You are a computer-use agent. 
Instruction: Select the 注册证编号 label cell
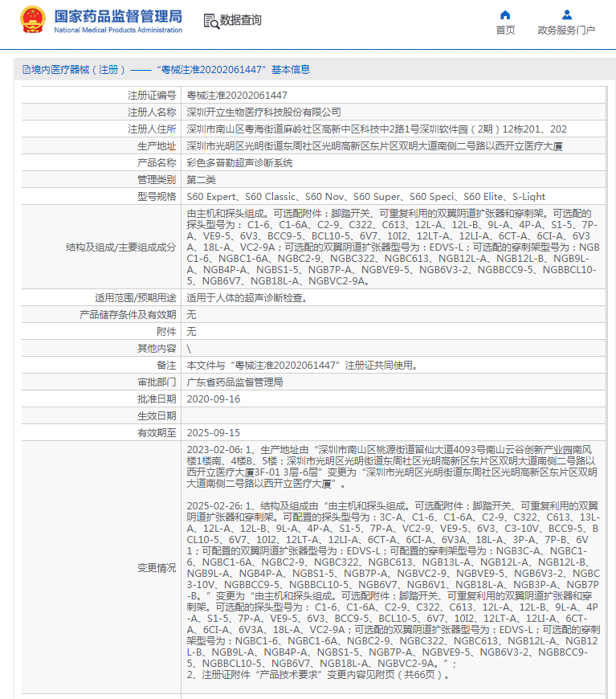click(101, 96)
